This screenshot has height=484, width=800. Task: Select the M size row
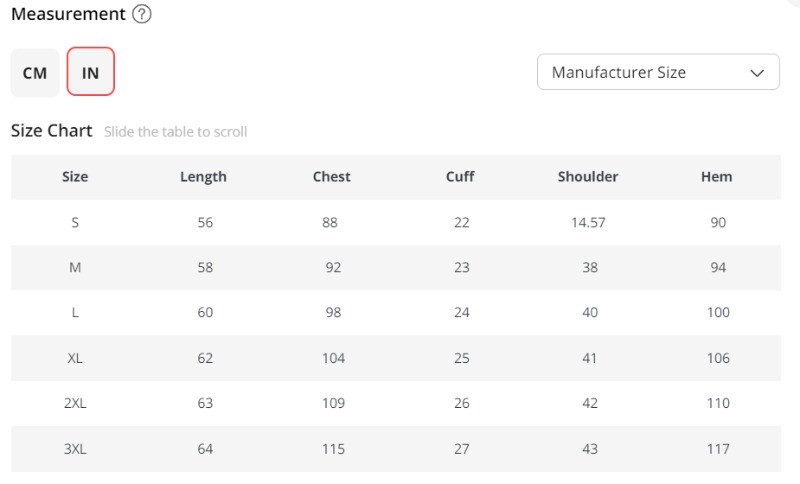[x=75, y=268]
